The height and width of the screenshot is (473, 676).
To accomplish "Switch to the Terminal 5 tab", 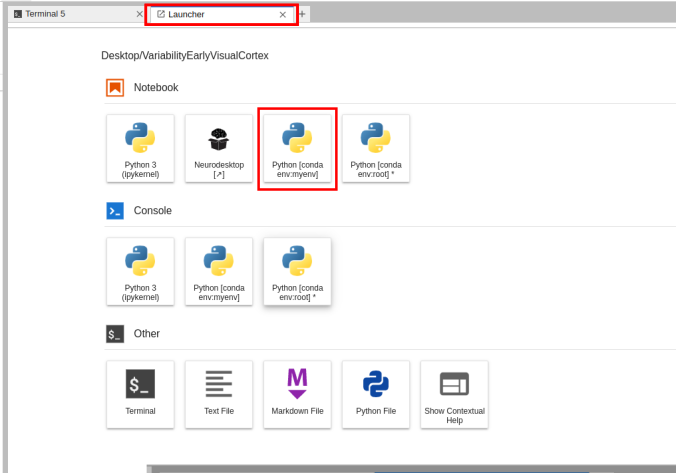I will (x=60, y=14).
